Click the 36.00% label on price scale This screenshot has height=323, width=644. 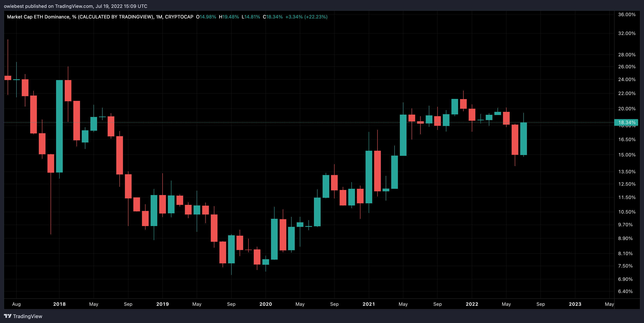point(627,15)
